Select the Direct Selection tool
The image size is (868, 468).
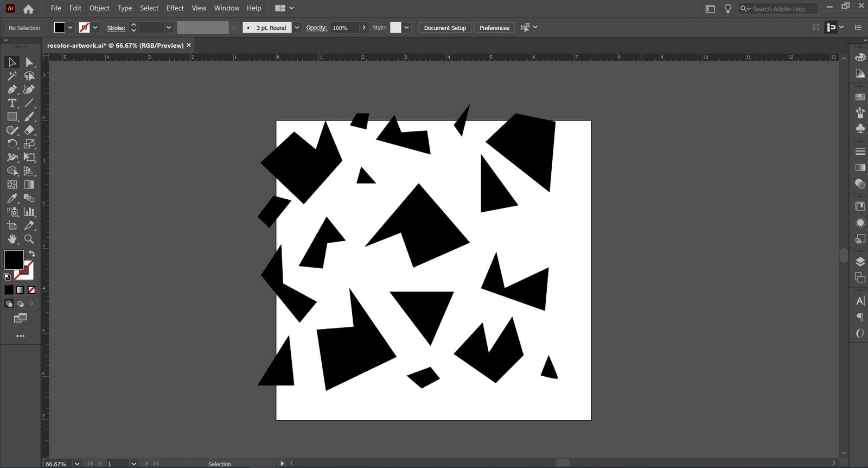(x=29, y=62)
